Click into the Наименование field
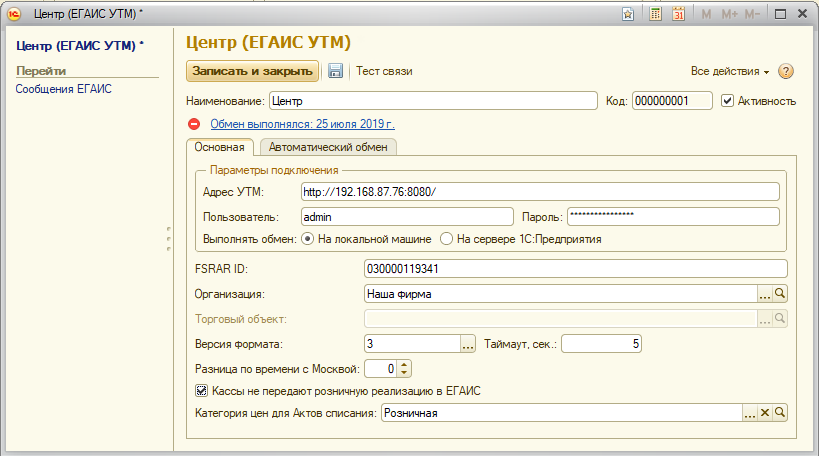The image size is (819, 456). click(433, 100)
